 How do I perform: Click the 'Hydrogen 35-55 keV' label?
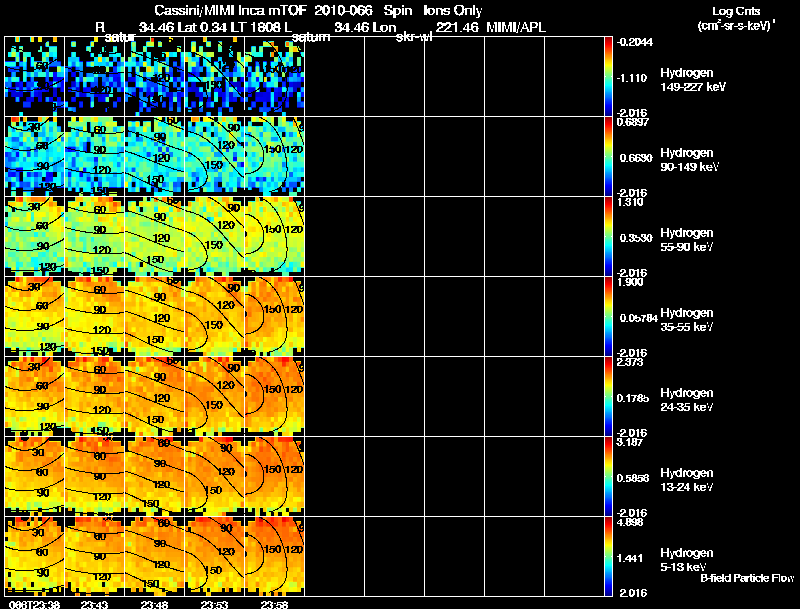coord(687,320)
